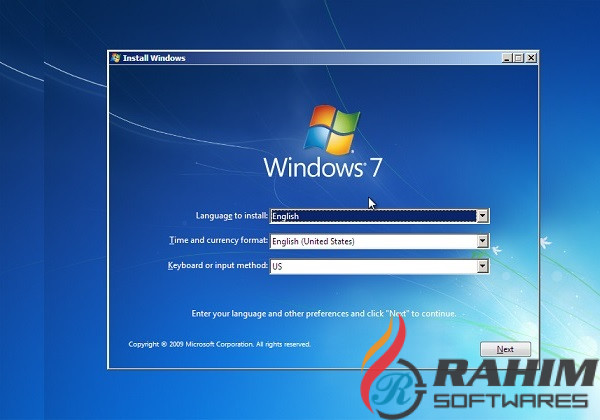Click the 'Keyboard or input method:' label
Viewport: 600px width, 420px height.
tap(218, 265)
